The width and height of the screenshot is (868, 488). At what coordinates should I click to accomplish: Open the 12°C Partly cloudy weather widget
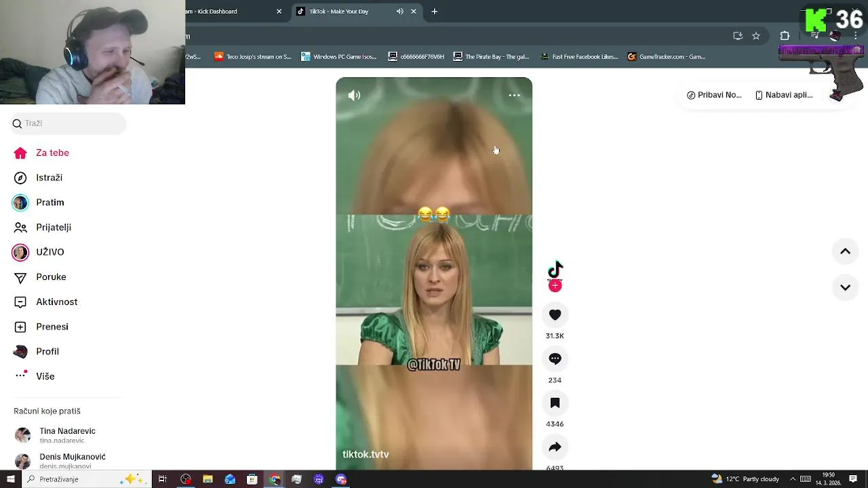(745, 479)
